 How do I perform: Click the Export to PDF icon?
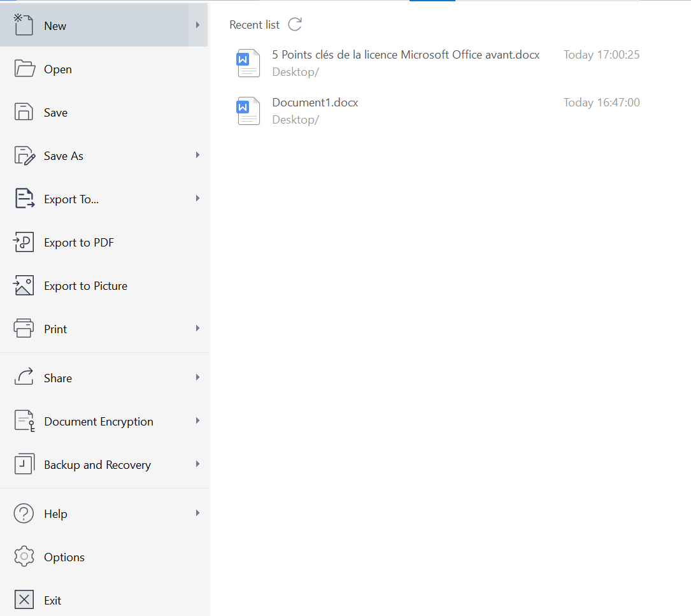point(24,242)
